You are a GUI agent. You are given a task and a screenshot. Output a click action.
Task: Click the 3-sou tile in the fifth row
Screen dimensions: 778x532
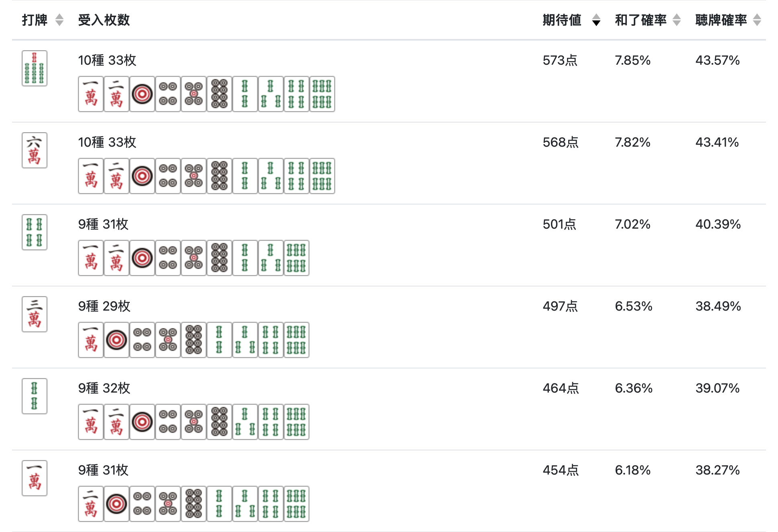point(245,422)
